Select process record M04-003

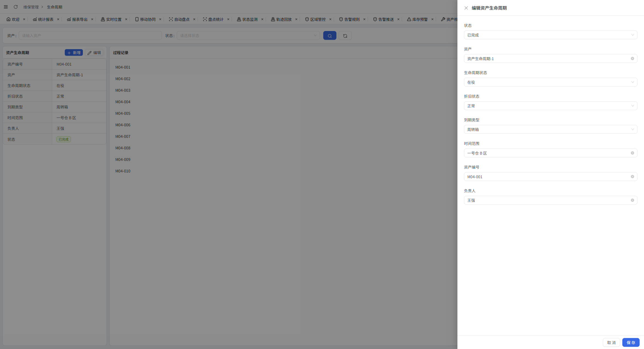(123, 90)
